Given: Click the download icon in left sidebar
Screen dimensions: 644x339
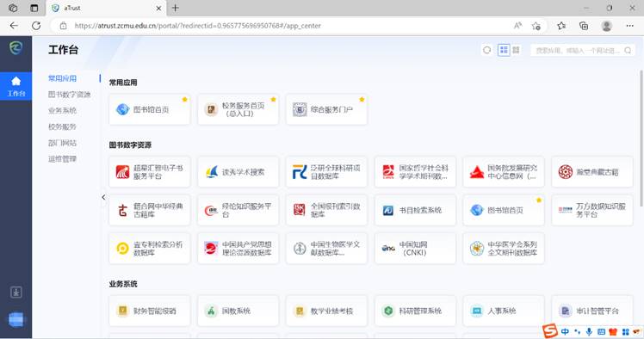Looking at the screenshot, I should coord(16,293).
